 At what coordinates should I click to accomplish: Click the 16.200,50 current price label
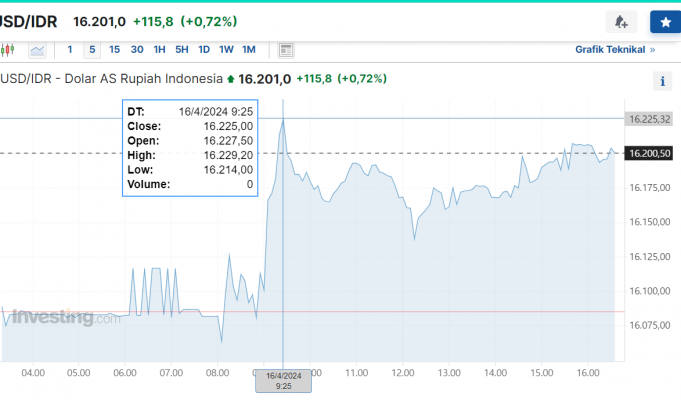650,153
